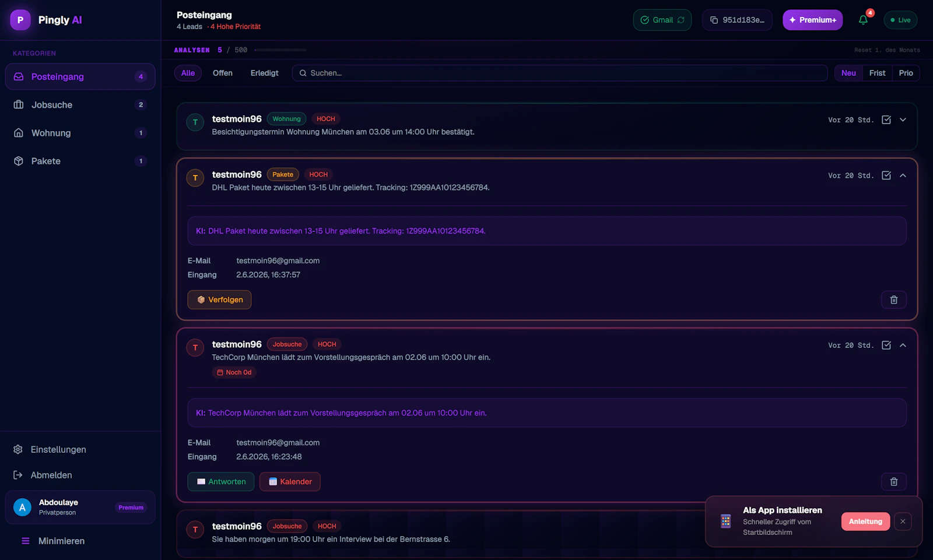933x560 pixels.
Task: Click the 4 Hohe Priorität header text
Action: tap(236, 27)
